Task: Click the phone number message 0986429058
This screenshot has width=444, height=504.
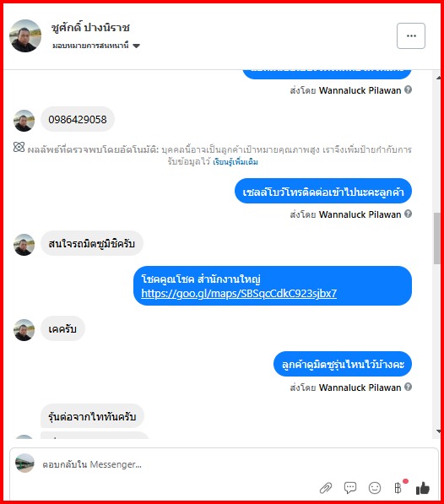Action: click(x=78, y=120)
